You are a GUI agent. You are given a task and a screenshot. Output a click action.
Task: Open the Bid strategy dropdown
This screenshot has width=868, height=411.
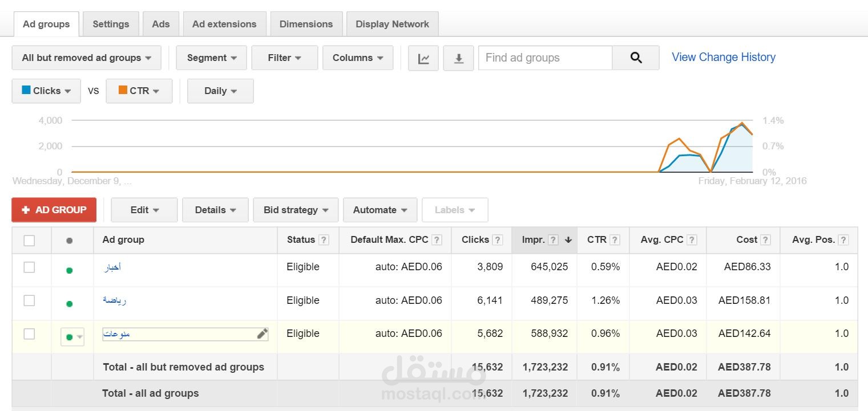[x=296, y=210]
